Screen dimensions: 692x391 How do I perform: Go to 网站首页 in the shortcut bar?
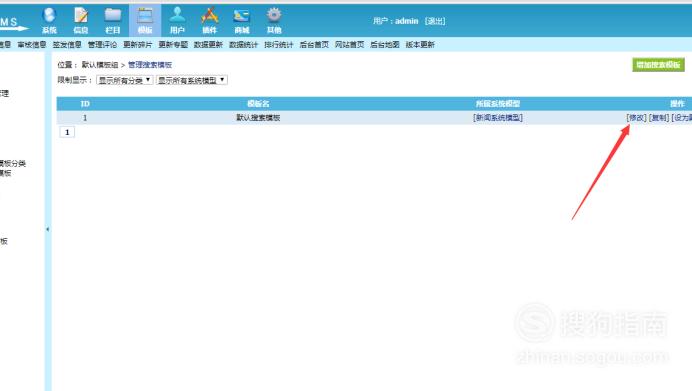tap(350, 45)
